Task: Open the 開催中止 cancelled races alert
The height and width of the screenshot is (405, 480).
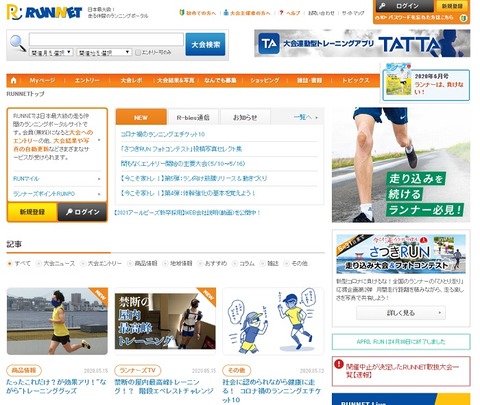Action: (401, 371)
